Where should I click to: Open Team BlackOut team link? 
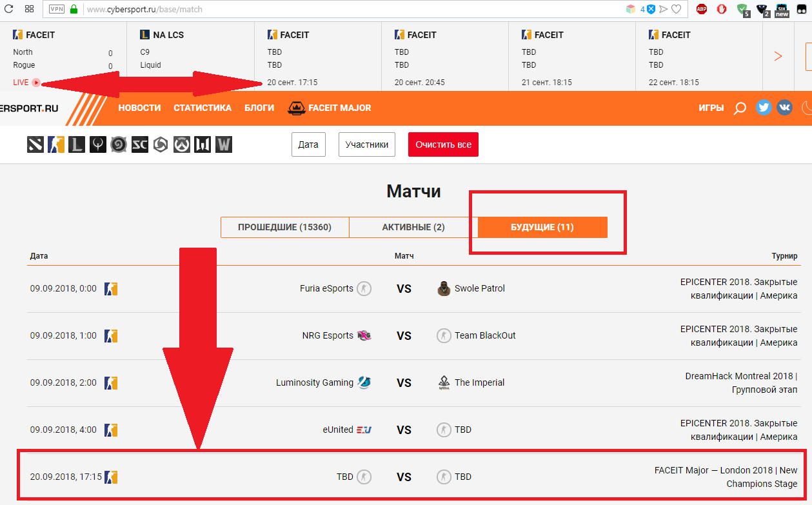[485, 335]
